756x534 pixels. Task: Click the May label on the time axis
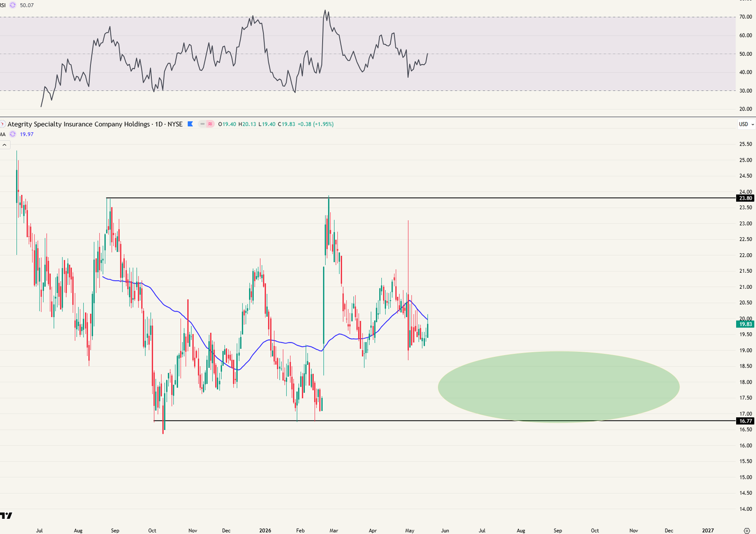[410, 531]
